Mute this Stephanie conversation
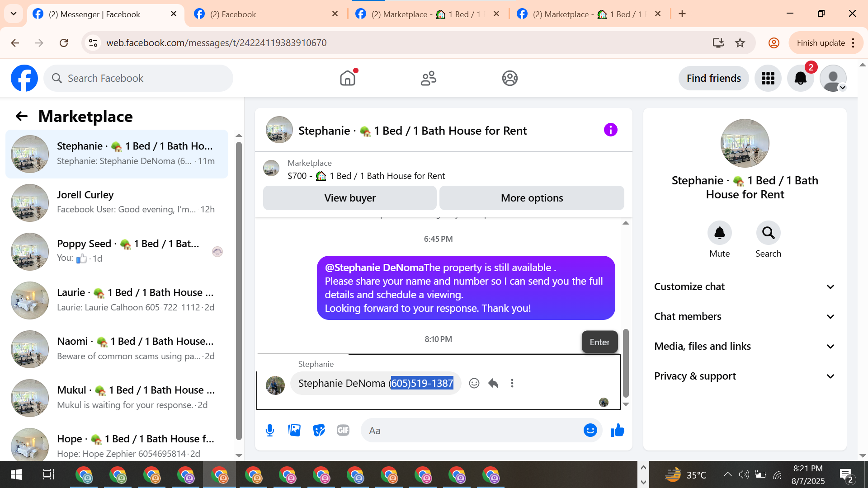 (719, 233)
